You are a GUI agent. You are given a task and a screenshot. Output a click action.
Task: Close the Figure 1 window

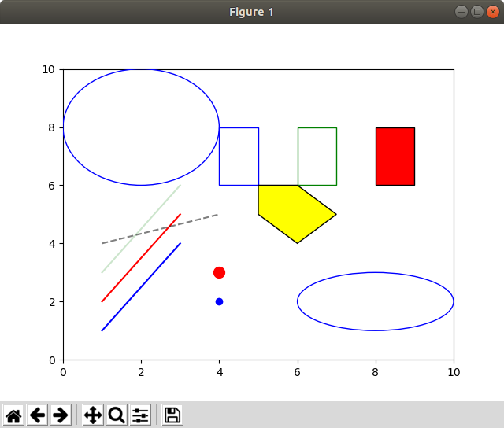click(x=493, y=12)
